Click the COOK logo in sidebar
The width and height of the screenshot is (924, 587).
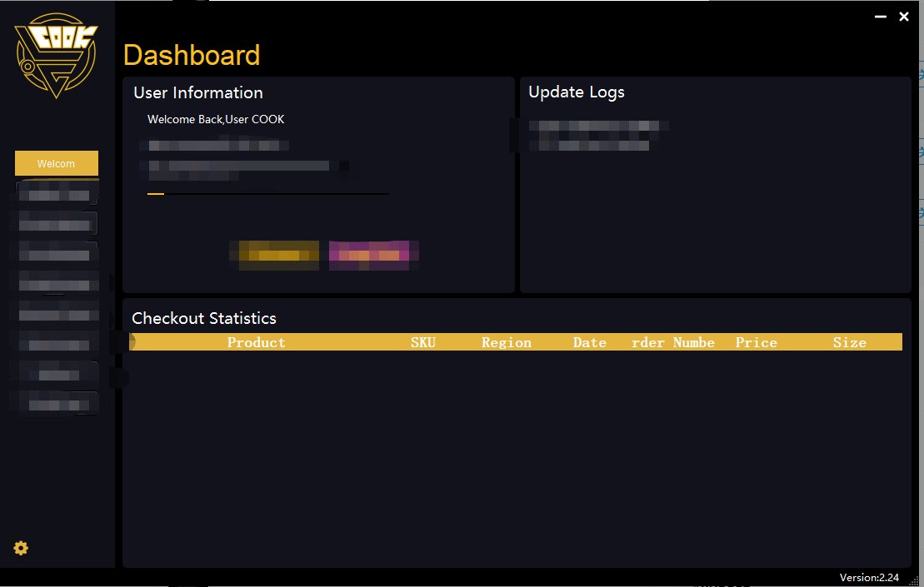(x=56, y=55)
